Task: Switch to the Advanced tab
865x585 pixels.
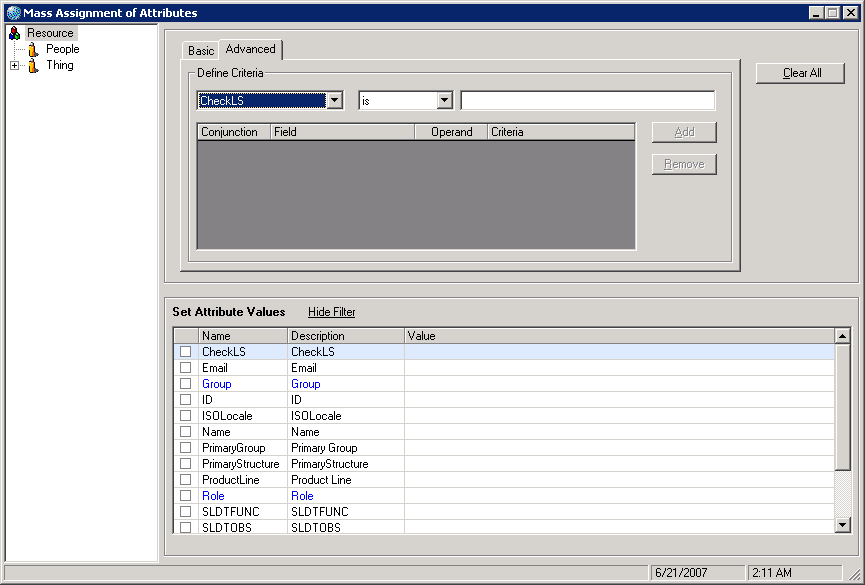Action: 250,49
